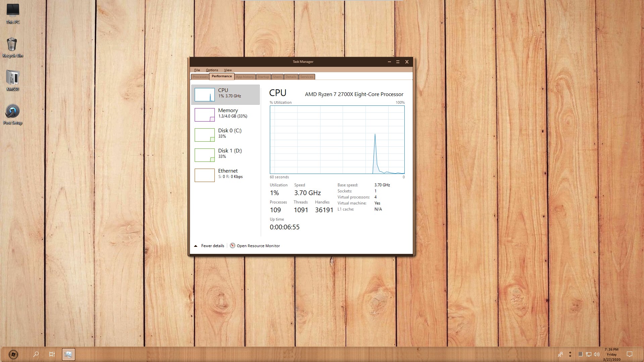Viewport: 644px width, 362px height.
Task: Select the Performance tab
Action: coord(221,76)
